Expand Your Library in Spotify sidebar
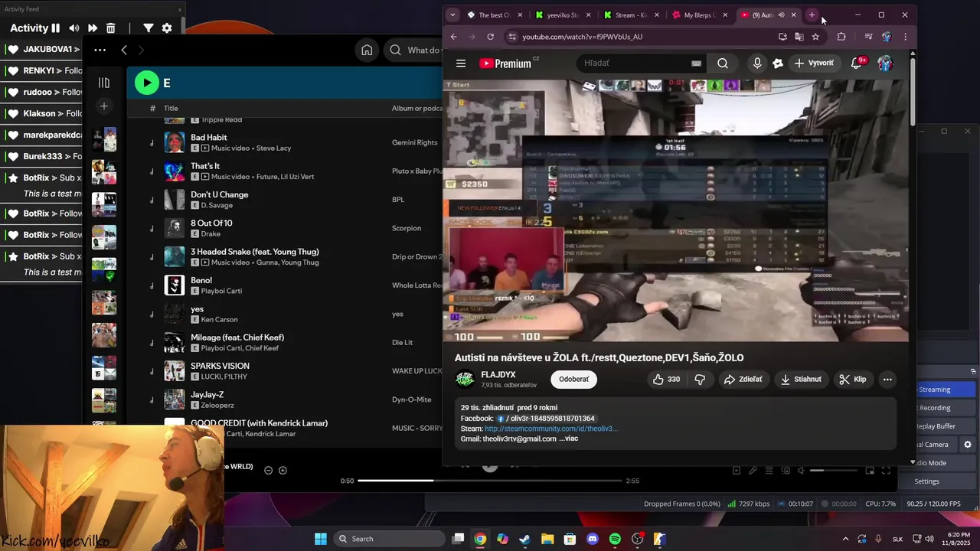The height and width of the screenshot is (551, 980). [104, 83]
